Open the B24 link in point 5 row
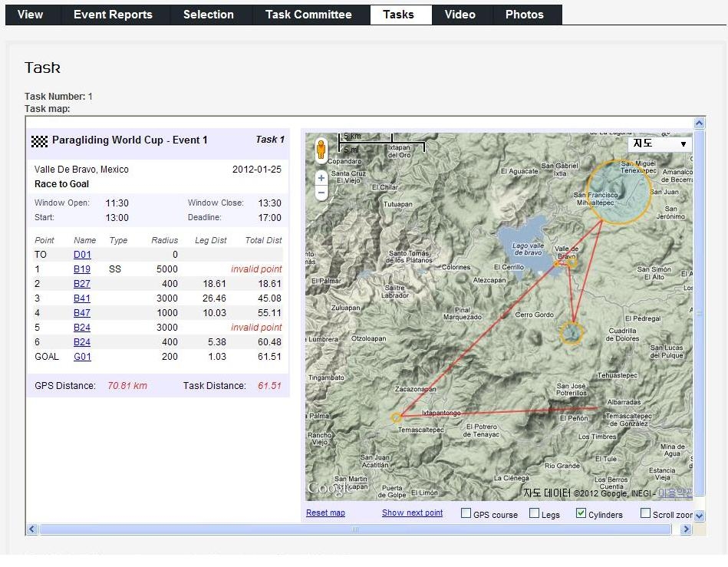This screenshot has height=567, width=728. pos(82,328)
